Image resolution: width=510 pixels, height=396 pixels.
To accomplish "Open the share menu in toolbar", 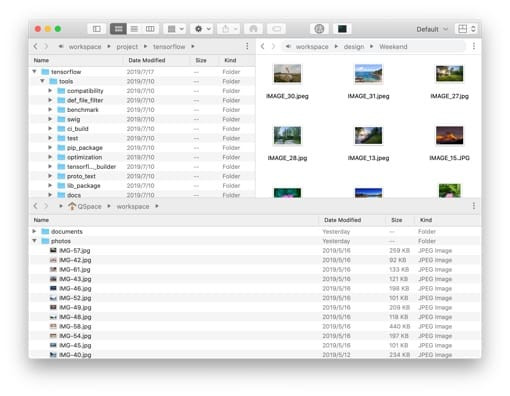I will coord(229,29).
